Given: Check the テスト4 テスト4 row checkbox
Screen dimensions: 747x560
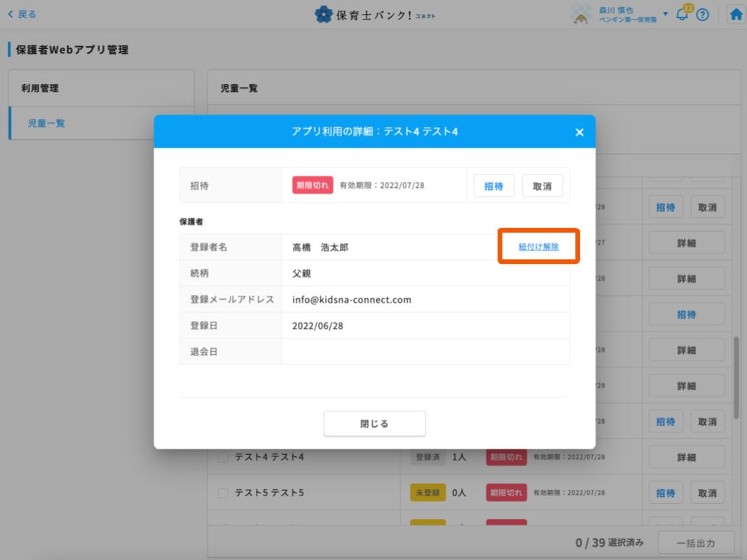Looking at the screenshot, I should pos(223,458).
